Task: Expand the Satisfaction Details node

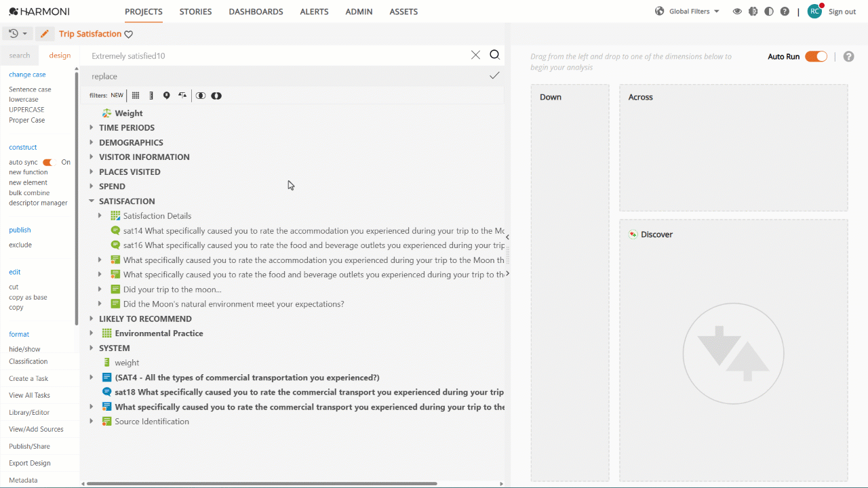Action: 100,216
